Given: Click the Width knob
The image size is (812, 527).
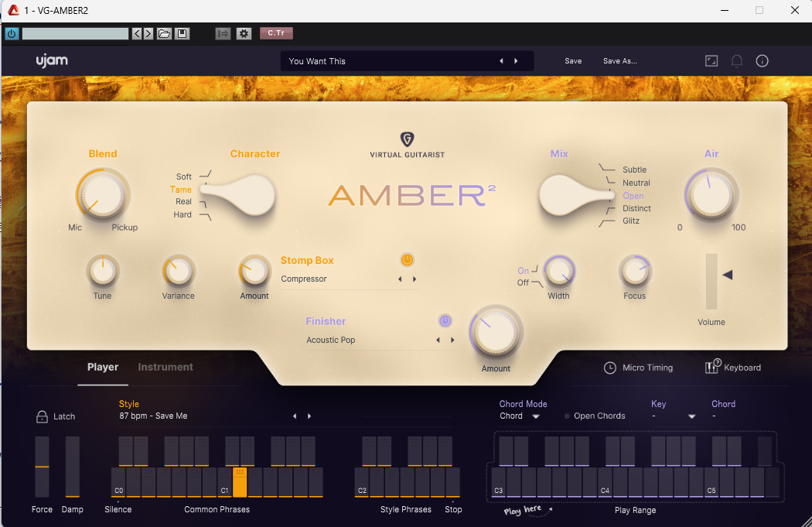Looking at the screenshot, I should tap(559, 271).
